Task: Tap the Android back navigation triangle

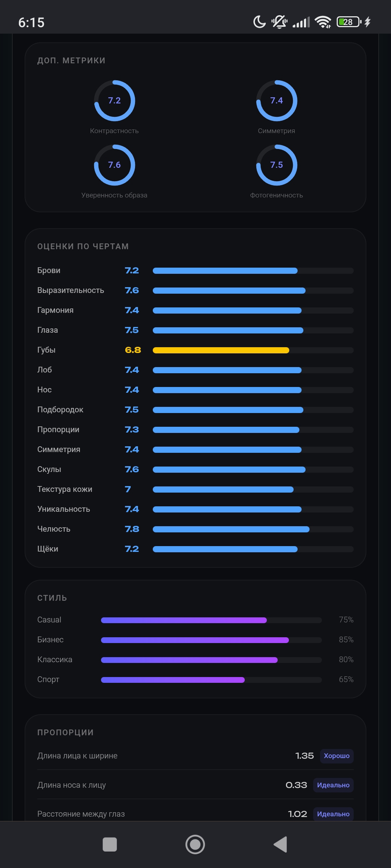Action: [x=281, y=844]
